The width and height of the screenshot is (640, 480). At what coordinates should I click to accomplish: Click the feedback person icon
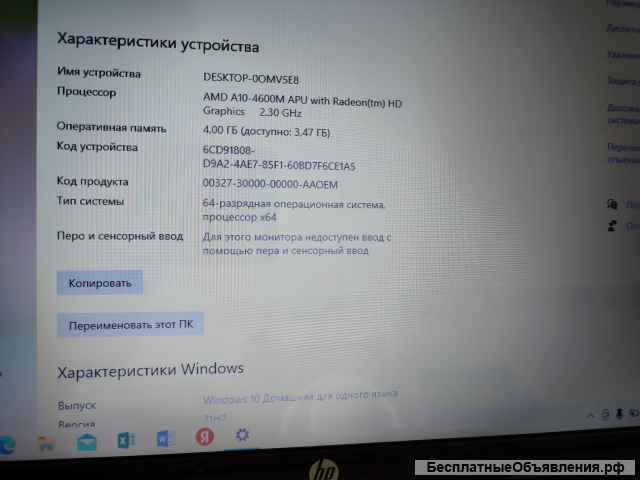click(x=612, y=225)
